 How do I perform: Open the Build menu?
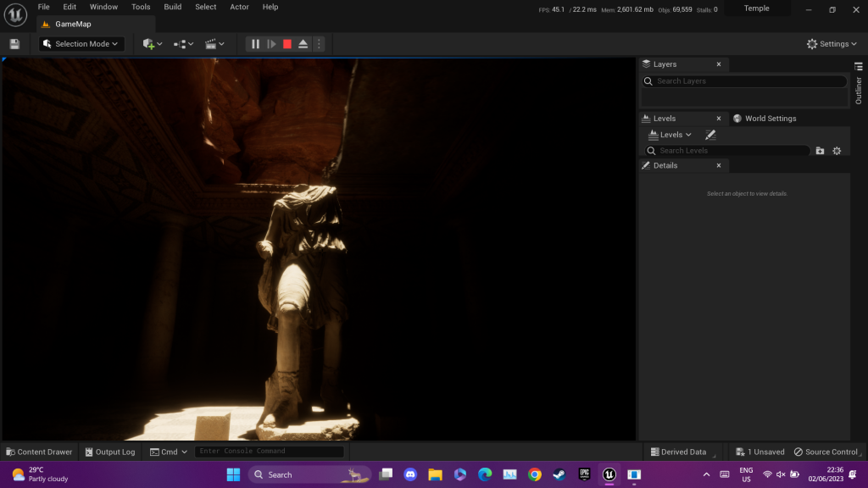[x=173, y=7]
